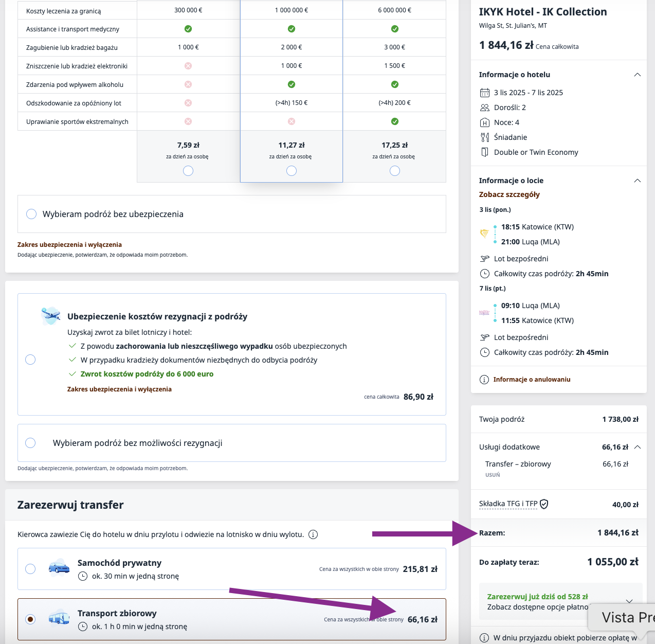Click hotel icon beside 'Noce: 4'

pyautogui.click(x=485, y=122)
